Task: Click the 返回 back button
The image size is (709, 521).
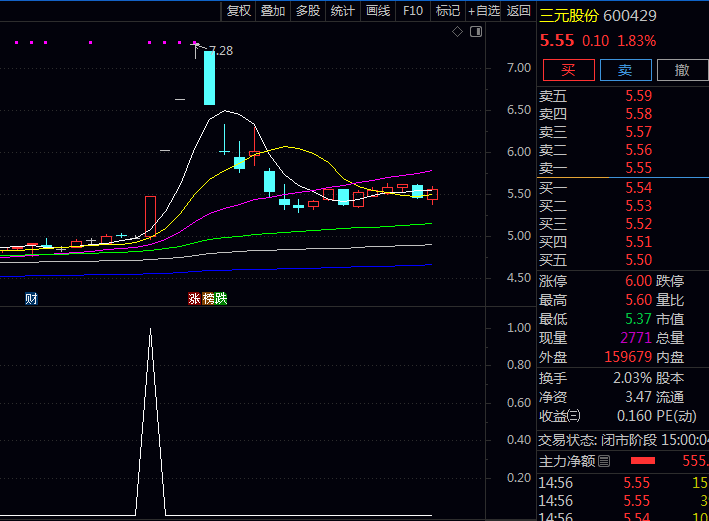Action: coord(519,11)
